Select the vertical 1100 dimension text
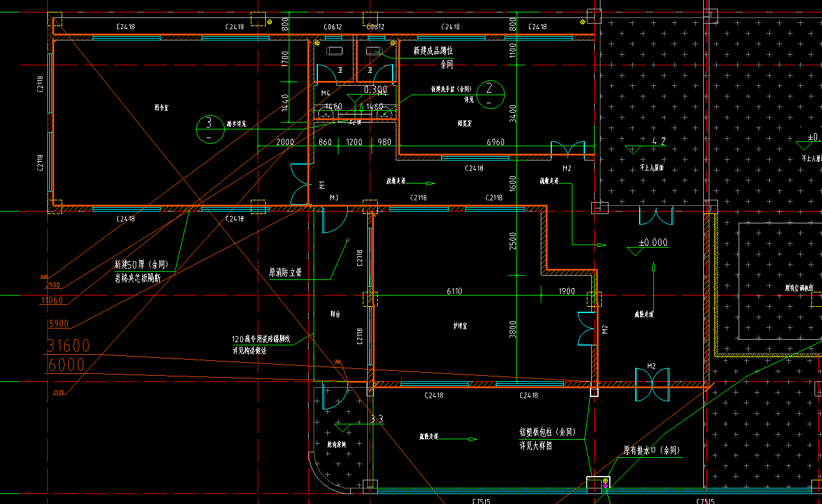 click(513, 50)
